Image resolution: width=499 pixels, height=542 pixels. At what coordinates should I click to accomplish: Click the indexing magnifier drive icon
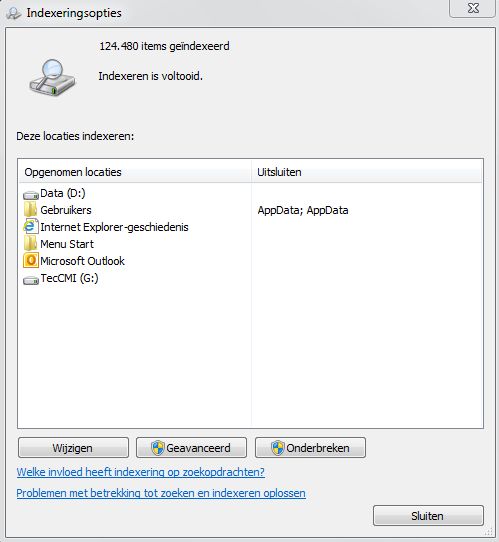[x=52, y=78]
